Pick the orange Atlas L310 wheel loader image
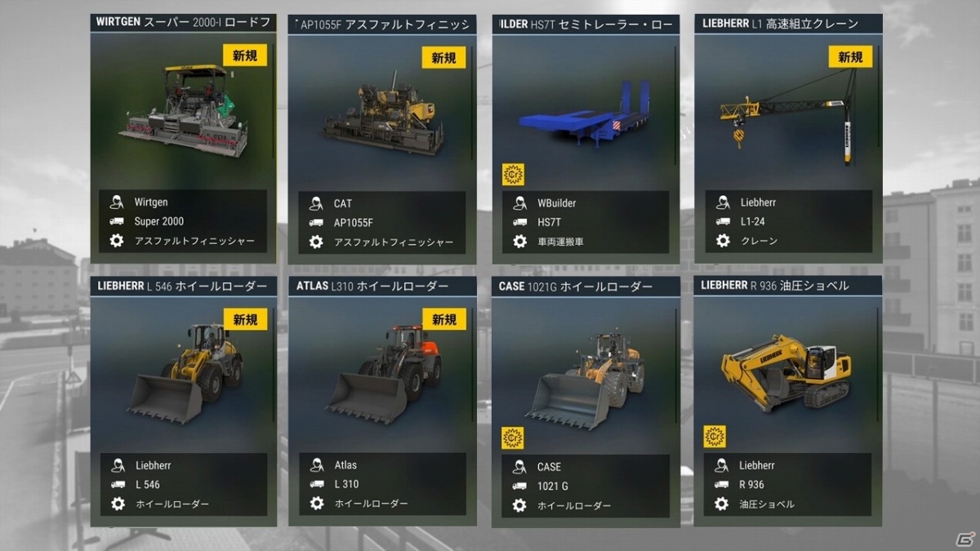Viewport: 980px width, 551px height. pos(384,373)
